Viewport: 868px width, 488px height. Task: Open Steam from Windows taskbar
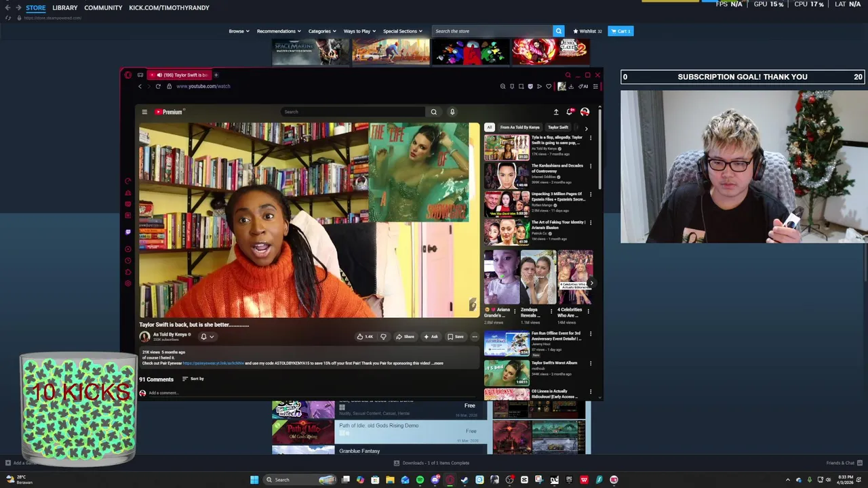coord(465,480)
